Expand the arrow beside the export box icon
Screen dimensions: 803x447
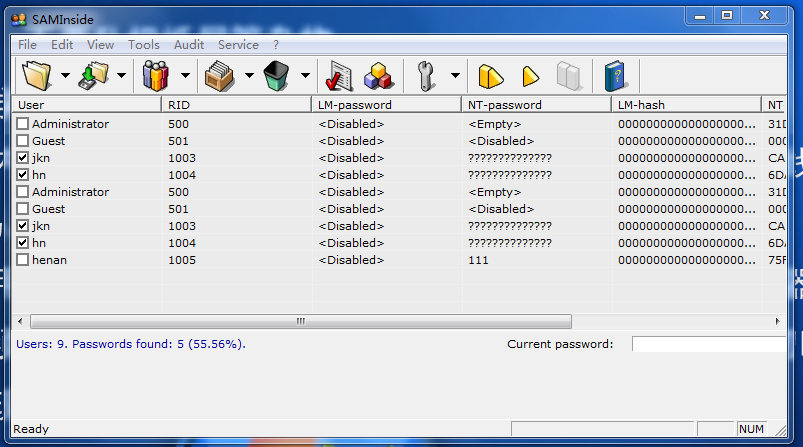(249, 76)
